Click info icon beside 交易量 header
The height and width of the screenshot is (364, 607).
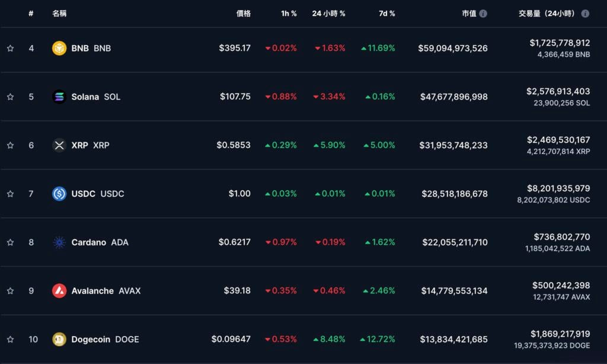pyautogui.click(x=585, y=14)
